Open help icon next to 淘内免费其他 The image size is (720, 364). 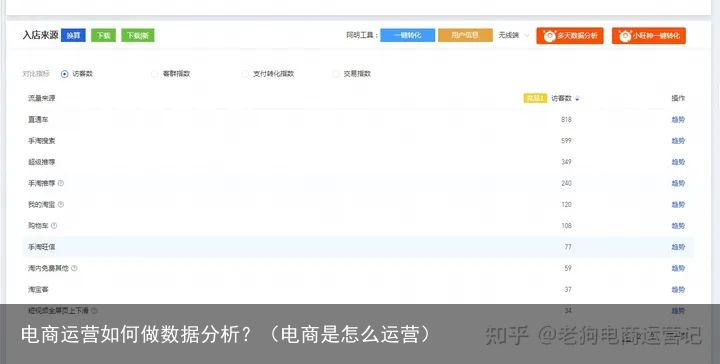click(74, 268)
